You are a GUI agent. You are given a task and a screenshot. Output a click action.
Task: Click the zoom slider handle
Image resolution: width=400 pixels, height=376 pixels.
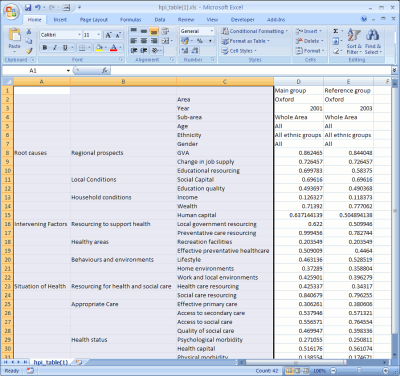coord(359,371)
